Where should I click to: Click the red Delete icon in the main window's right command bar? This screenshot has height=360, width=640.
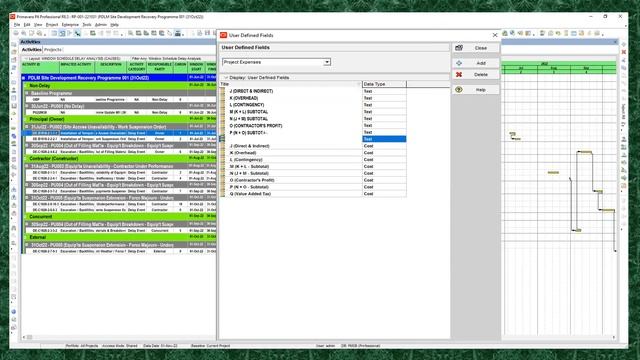point(623,52)
